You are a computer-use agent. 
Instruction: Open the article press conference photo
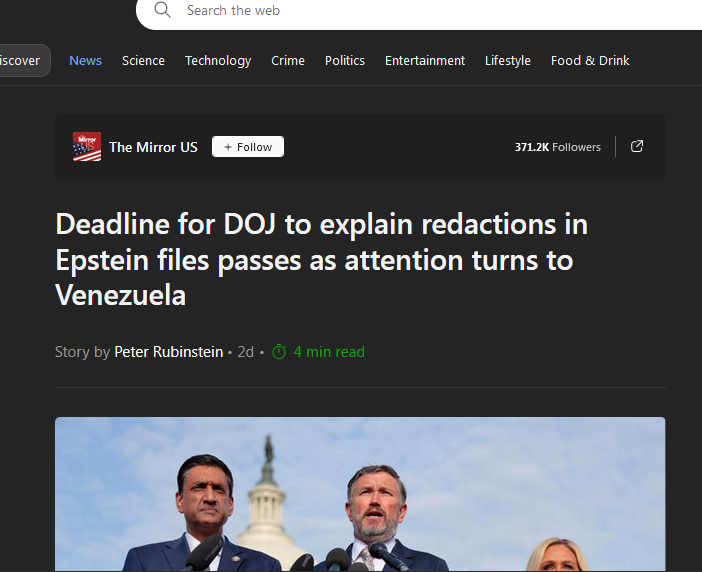tap(360, 494)
